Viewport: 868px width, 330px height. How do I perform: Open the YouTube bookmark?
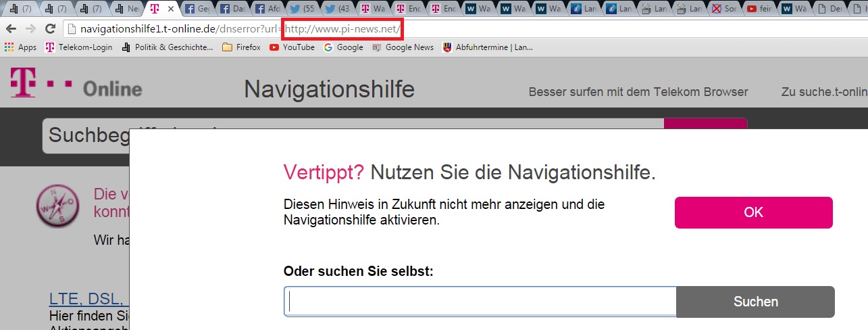292,47
